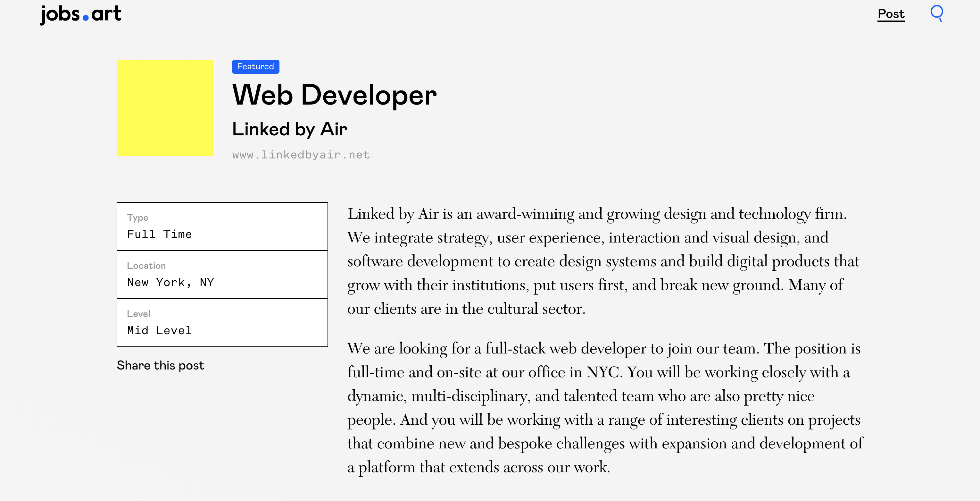The width and height of the screenshot is (980, 501).
Task: Open the Post link
Action: coord(891,14)
